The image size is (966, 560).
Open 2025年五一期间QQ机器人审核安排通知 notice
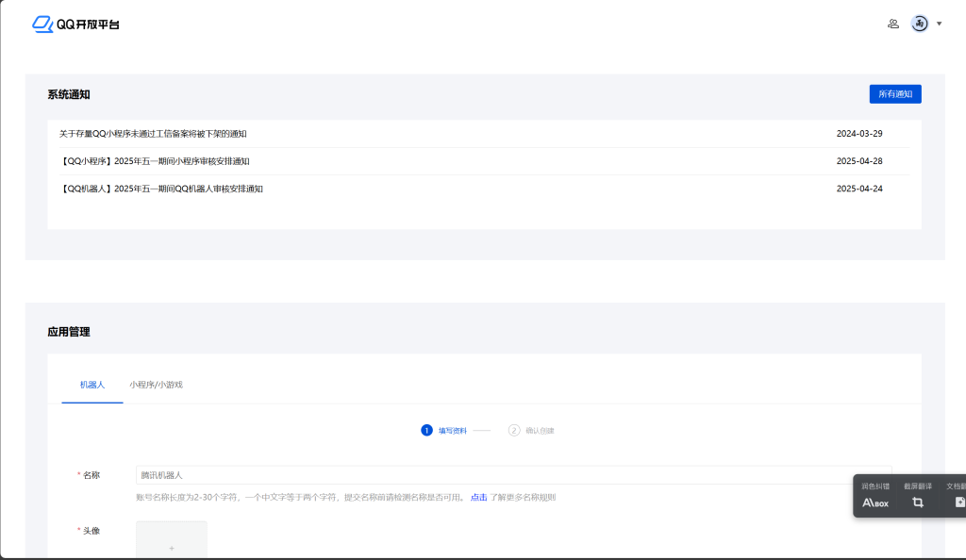tap(161, 189)
